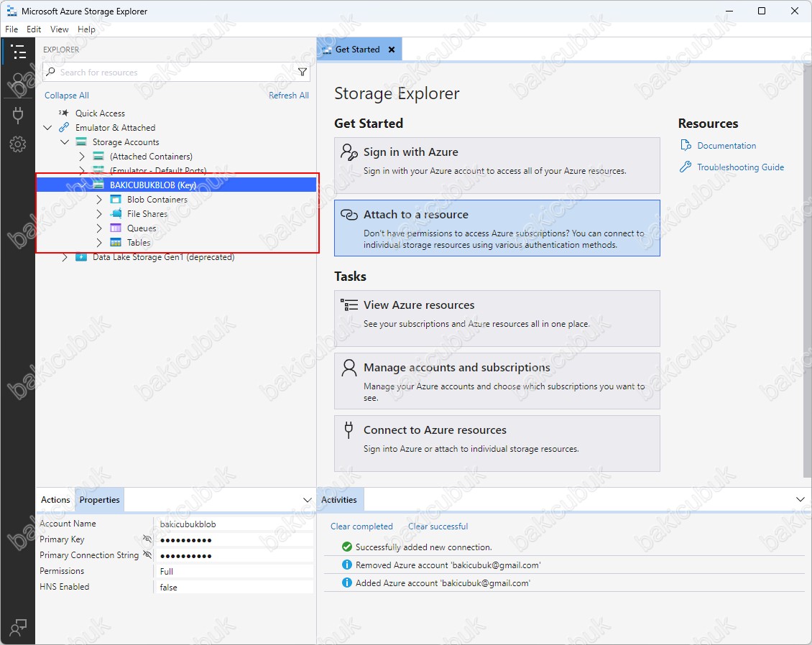Open the Troubleshooting Guide link
Image resolution: width=812 pixels, height=645 pixels.
coord(741,167)
